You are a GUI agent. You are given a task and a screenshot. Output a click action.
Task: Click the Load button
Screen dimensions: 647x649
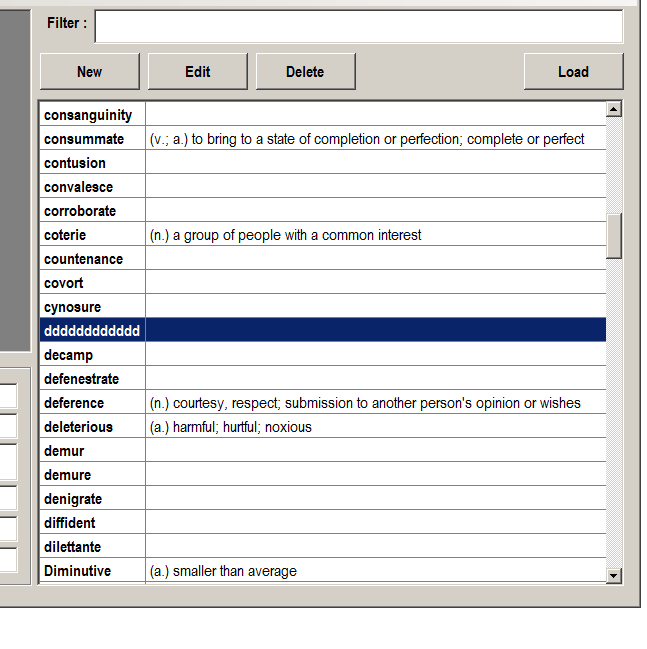pyautogui.click(x=573, y=71)
